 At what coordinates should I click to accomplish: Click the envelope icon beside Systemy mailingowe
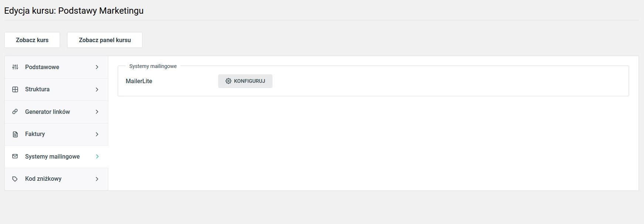(15, 156)
